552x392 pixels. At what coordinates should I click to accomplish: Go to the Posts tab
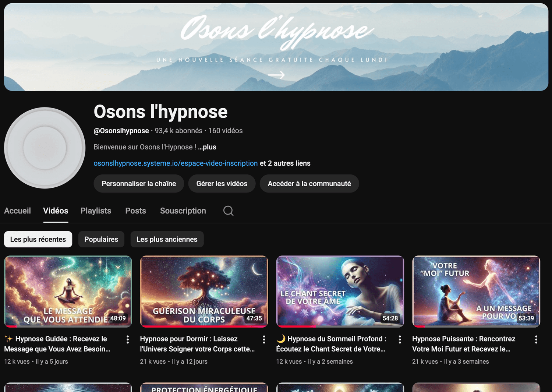(135, 211)
